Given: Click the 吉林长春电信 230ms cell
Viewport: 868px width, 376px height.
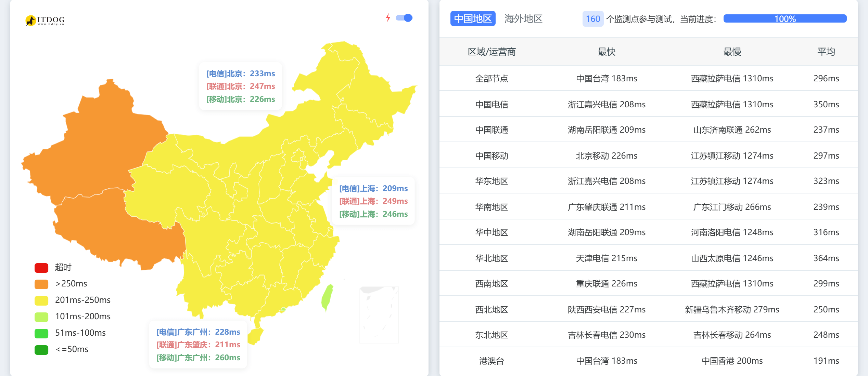Looking at the screenshot, I should tap(607, 335).
